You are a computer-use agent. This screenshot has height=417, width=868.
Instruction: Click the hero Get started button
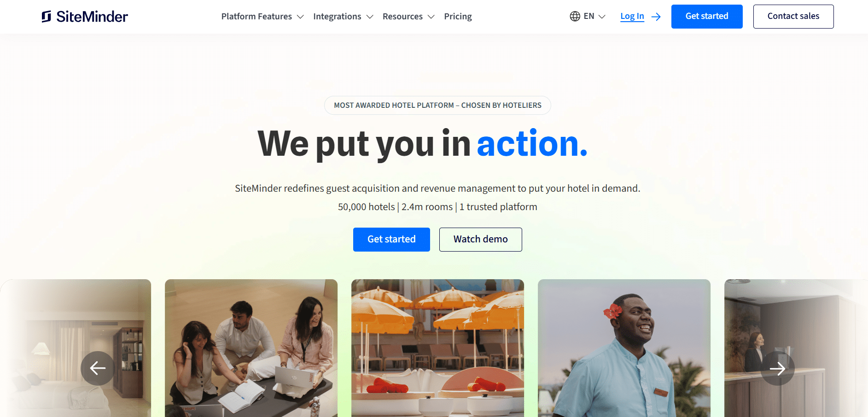391,240
